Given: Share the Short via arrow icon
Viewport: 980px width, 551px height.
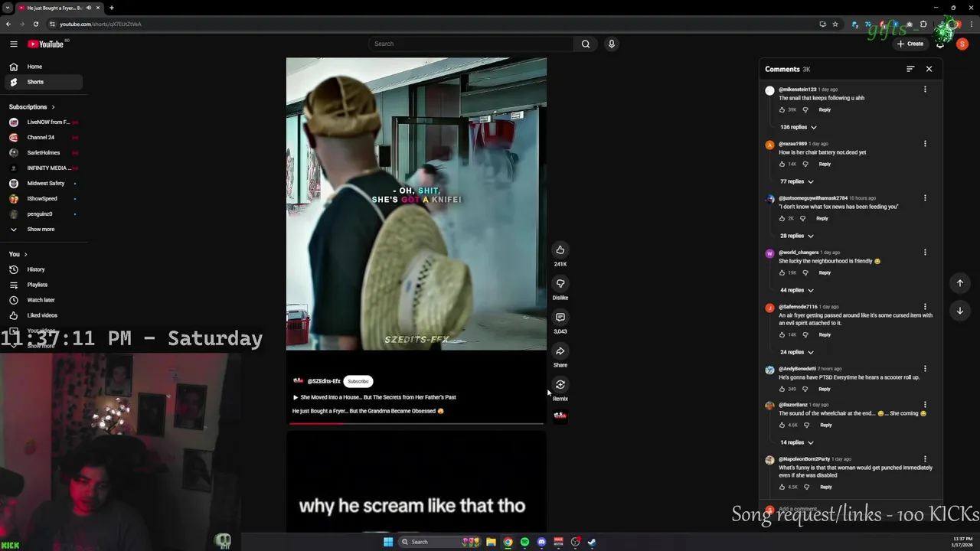Looking at the screenshot, I should point(560,351).
